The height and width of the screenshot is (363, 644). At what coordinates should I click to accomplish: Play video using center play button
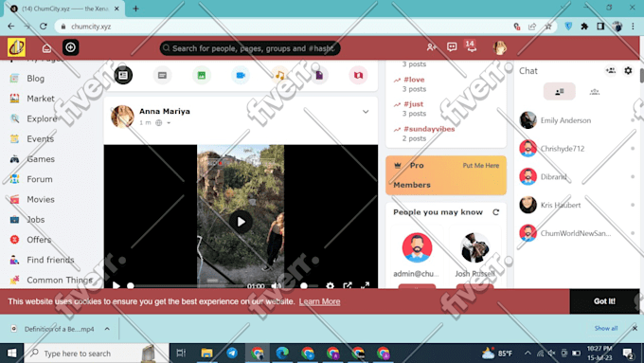(x=241, y=222)
